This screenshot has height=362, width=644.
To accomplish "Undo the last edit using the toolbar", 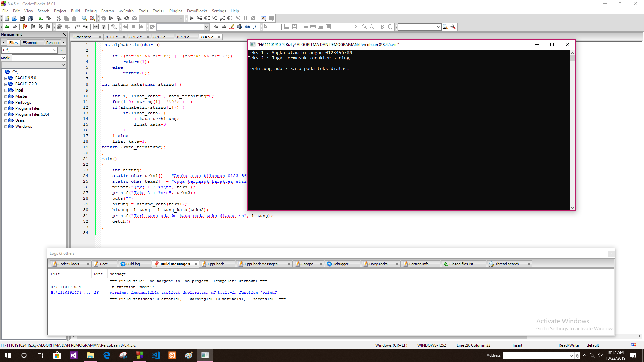I will [x=40, y=18].
